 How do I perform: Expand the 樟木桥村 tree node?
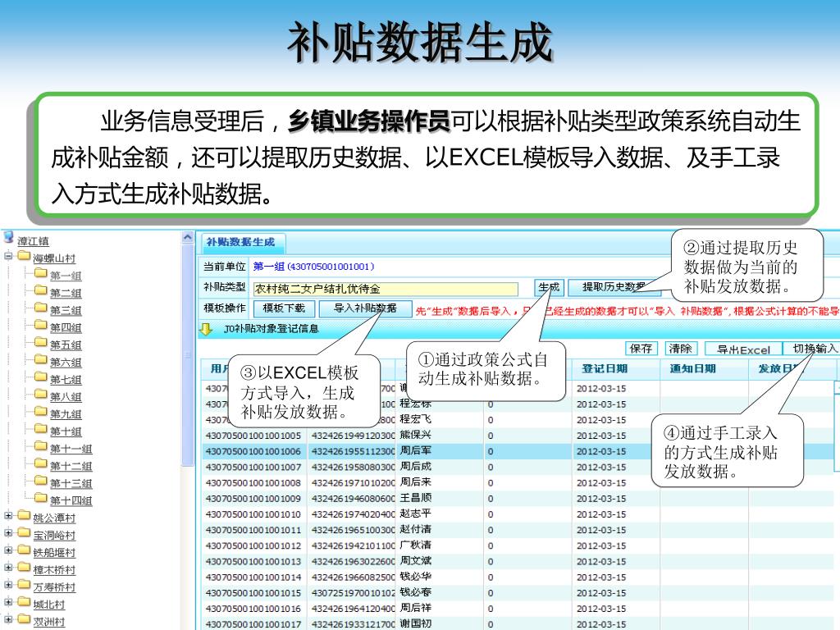(8, 568)
